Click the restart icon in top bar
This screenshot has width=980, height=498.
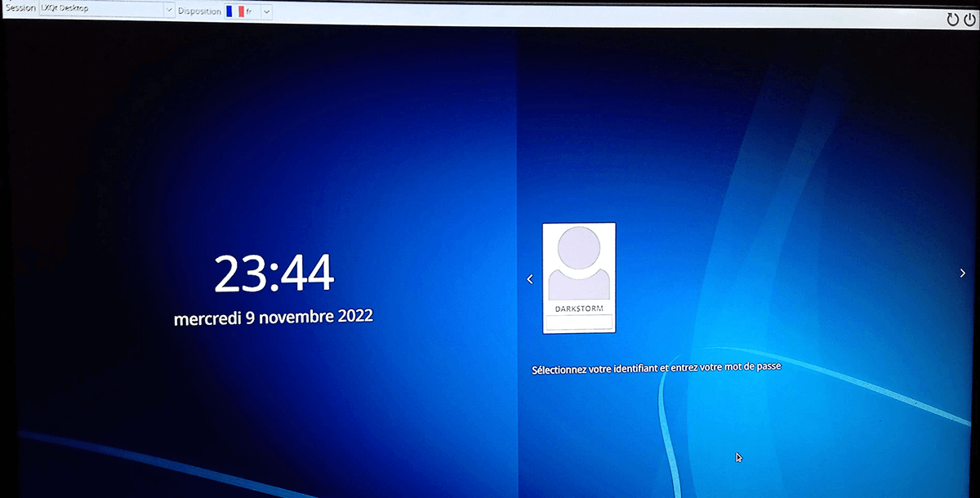(952, 20)
